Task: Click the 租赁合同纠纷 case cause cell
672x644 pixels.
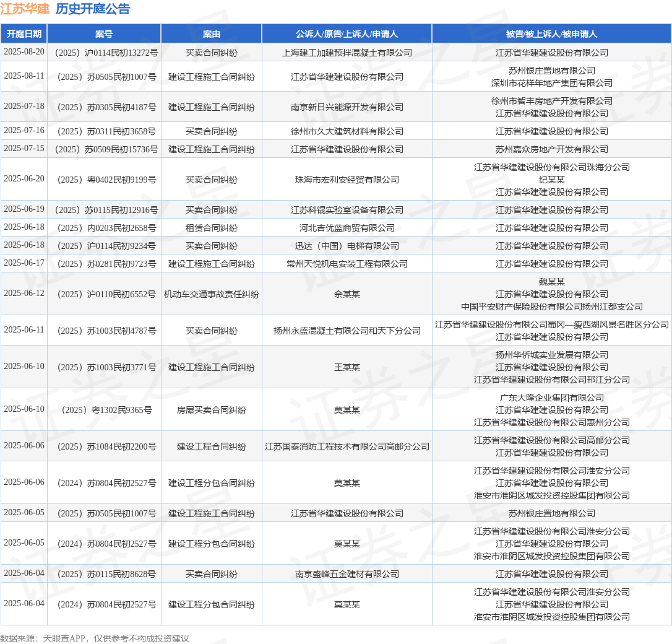Action: pos(211,228)
